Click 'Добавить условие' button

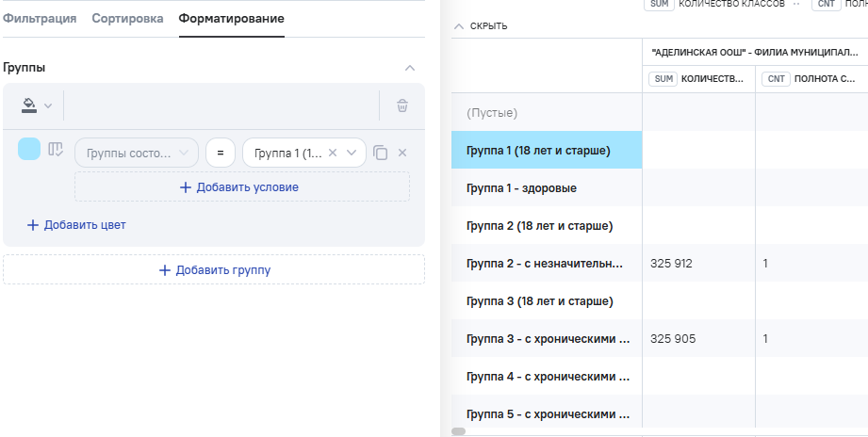click(241, 187)
